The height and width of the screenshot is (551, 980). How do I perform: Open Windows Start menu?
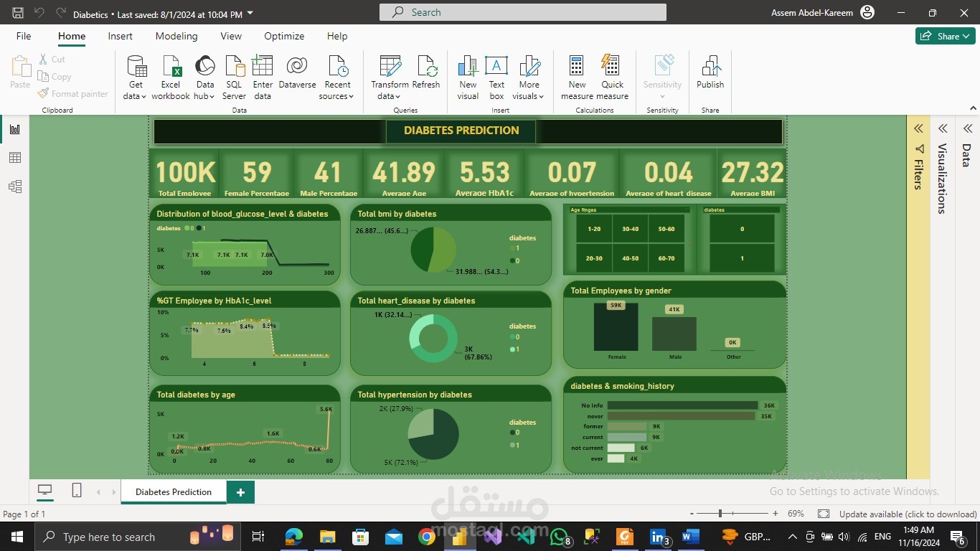click(x=17, y=537)
